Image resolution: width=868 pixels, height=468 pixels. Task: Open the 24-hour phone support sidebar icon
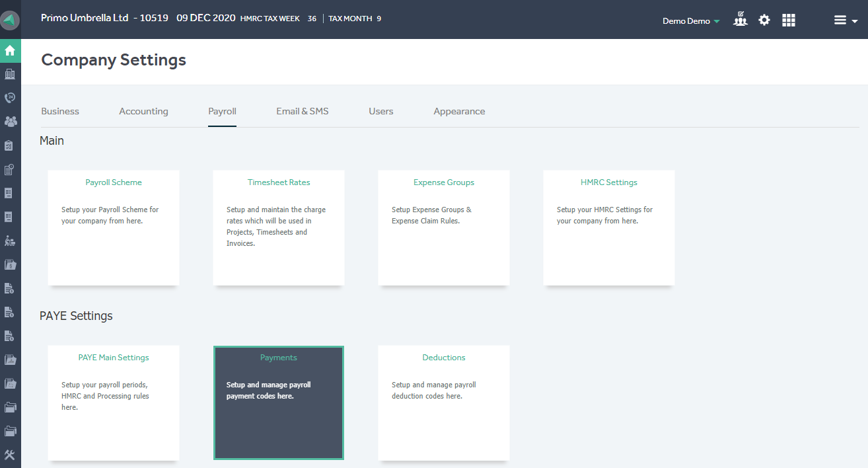[x=10, y=98]
